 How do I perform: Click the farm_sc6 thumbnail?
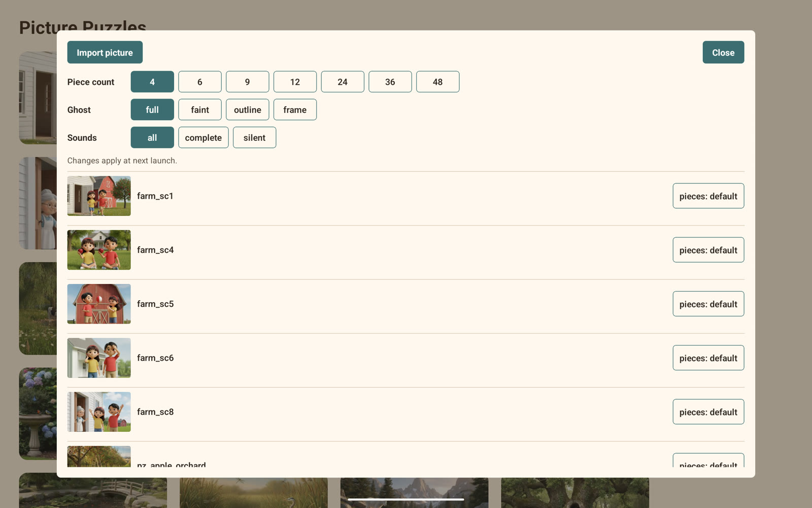click(99, 358)
